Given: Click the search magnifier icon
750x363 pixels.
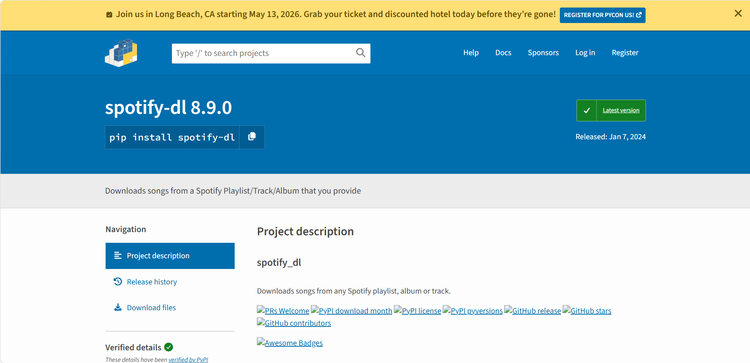Looking at the screenshot, I should [361, 53].
